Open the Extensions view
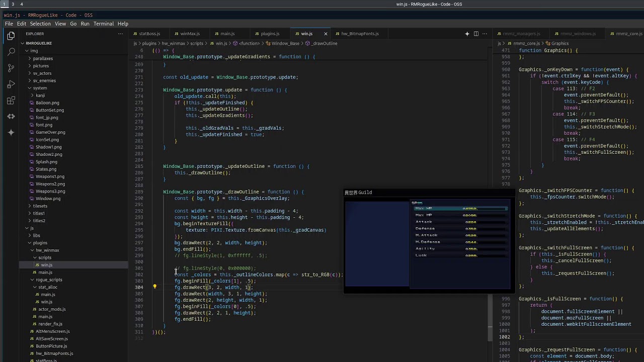Viewport: 644px width, 362px height. 11,100
